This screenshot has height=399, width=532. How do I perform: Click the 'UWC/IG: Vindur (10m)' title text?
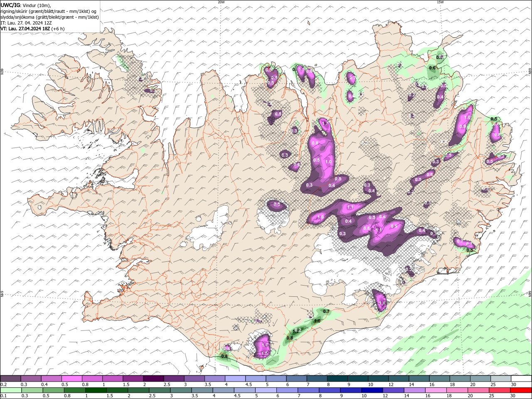(25, 5)
